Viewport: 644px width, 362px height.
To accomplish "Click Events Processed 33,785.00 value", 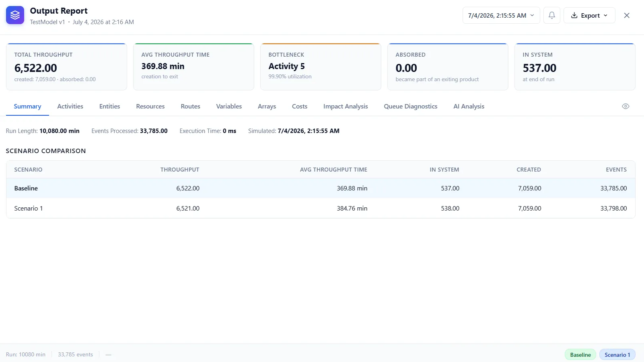I will pos(154,131).
